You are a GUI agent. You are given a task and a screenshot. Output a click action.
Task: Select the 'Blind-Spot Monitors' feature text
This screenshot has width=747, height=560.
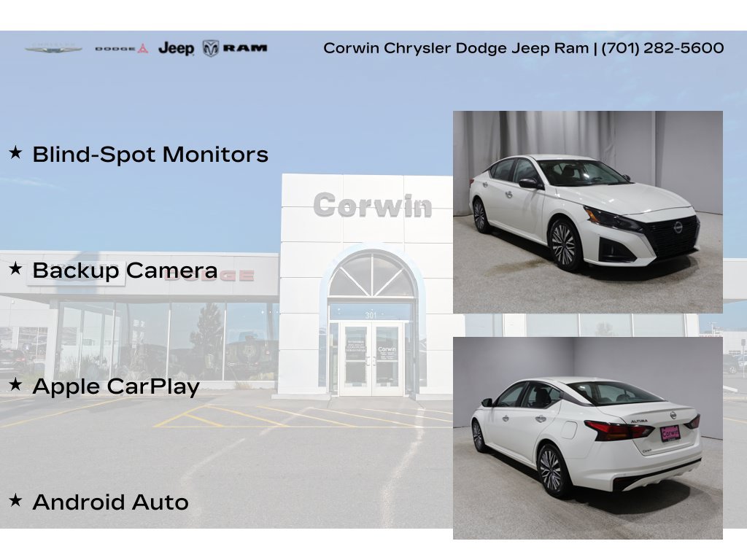(150, 155)
